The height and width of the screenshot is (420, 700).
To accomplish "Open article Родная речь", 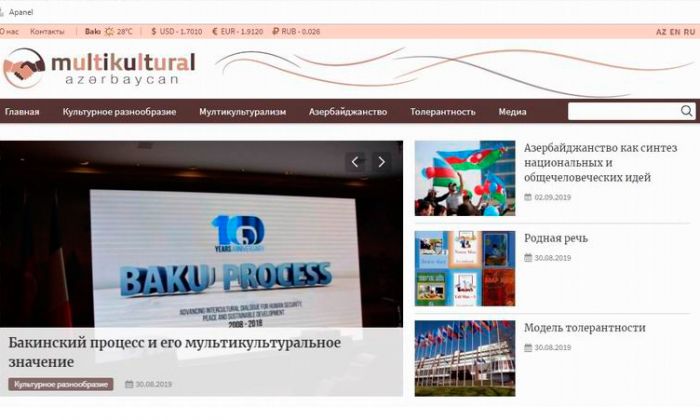I will point(555,238).
